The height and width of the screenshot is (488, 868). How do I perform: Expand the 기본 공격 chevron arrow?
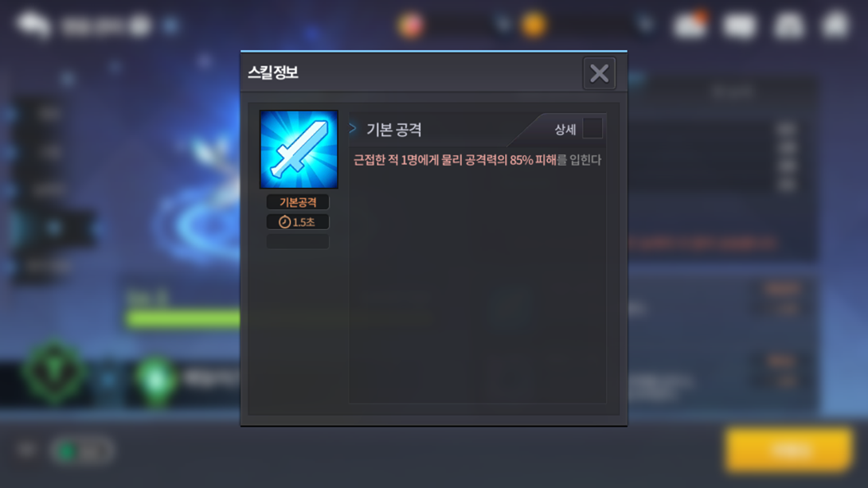353,128
